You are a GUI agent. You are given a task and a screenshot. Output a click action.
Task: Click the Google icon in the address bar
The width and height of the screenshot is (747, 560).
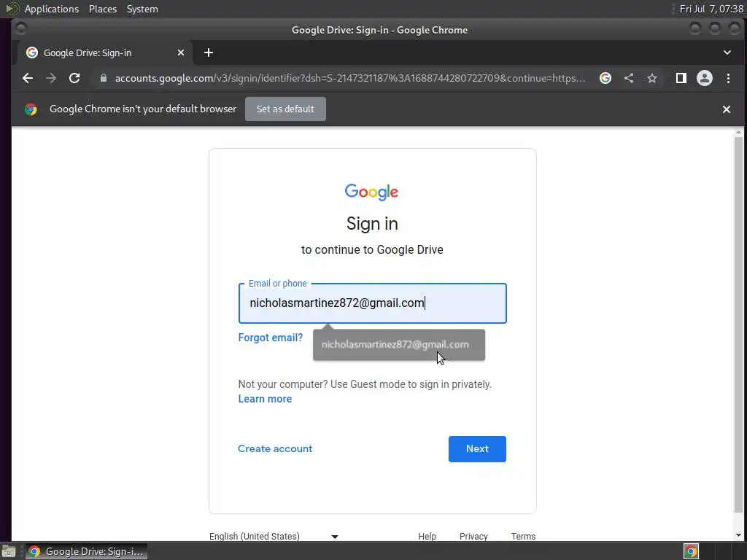(x=605, y=79)
